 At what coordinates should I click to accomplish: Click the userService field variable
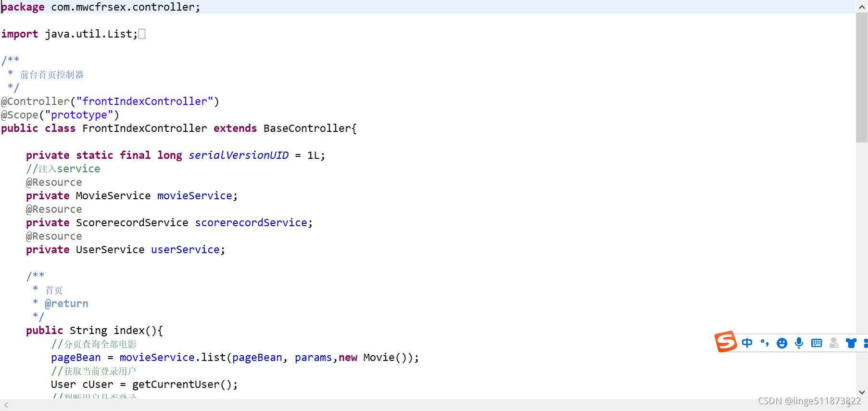click(x=186, y=250)
